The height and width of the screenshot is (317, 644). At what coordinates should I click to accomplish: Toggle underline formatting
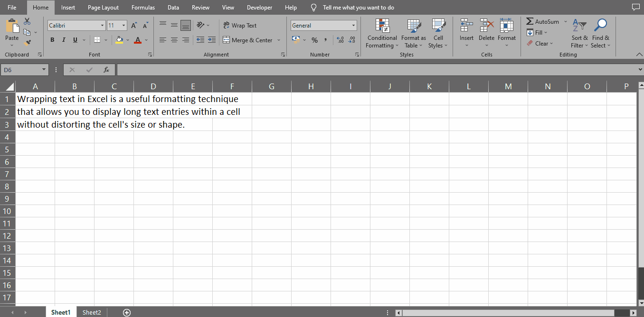(74, 40)
